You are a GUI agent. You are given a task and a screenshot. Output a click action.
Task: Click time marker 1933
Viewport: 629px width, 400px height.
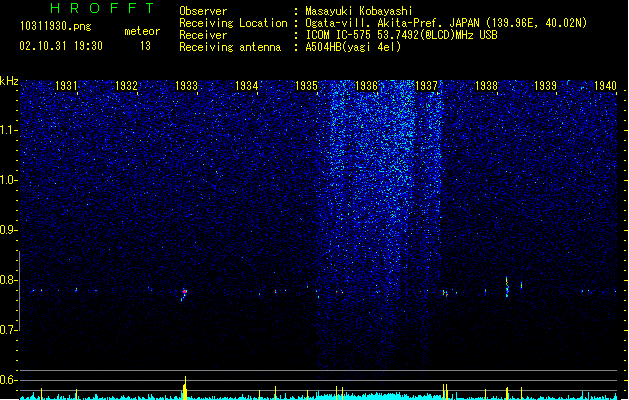[187, 85]
